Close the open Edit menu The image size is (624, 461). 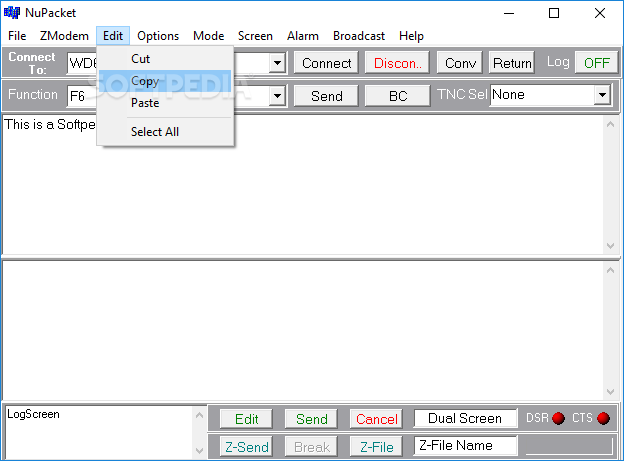(113, 36)
